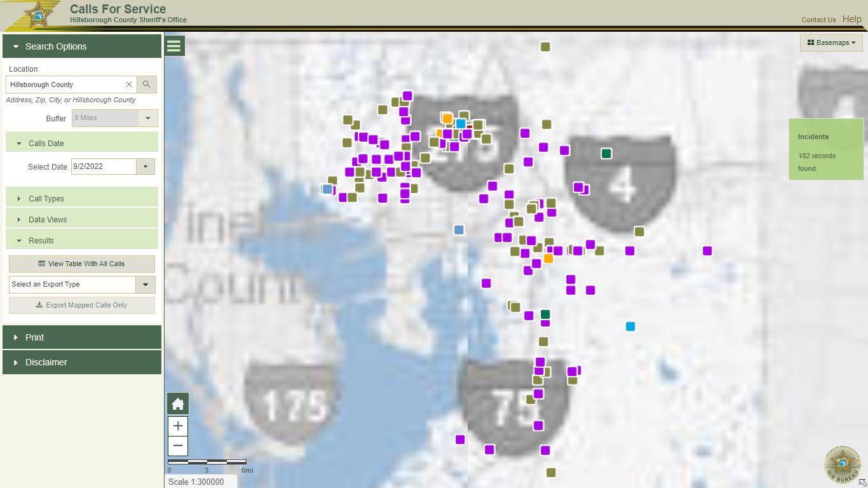Open the Buffer miles dropdown
868x488 pixels.
pos(148,118)
